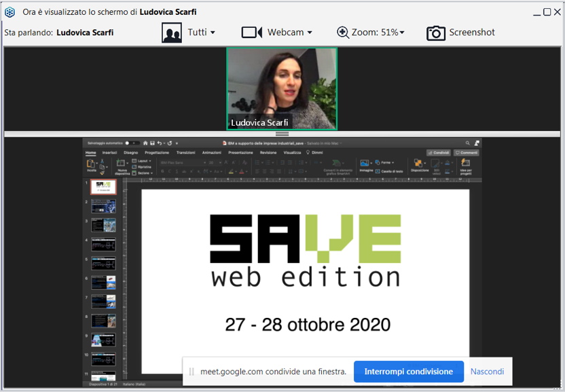Select slide 2 thumbnail in the panel
Screen dimensions: 565x392
(x=103, y=206)
